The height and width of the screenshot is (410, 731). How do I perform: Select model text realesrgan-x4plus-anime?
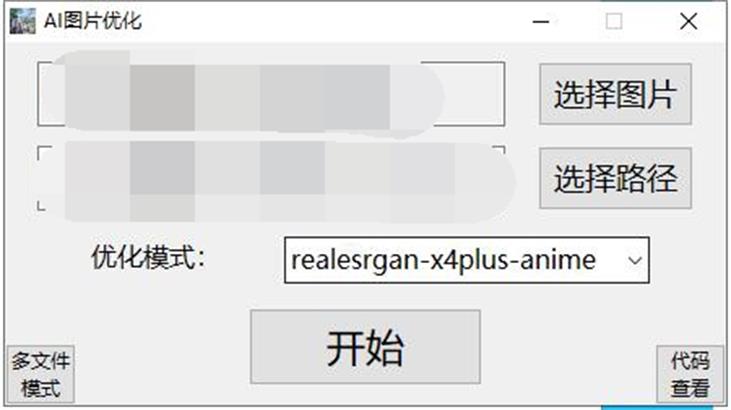tap(443, 260)
